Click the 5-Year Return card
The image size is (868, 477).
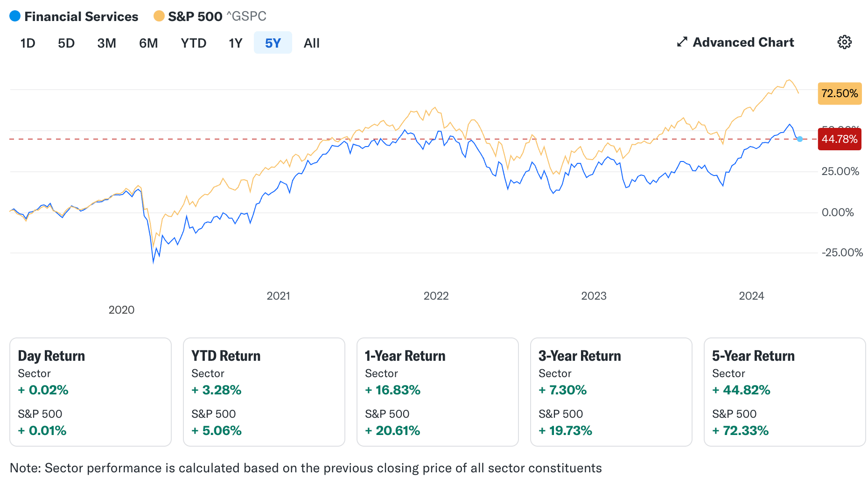point(784,392)
